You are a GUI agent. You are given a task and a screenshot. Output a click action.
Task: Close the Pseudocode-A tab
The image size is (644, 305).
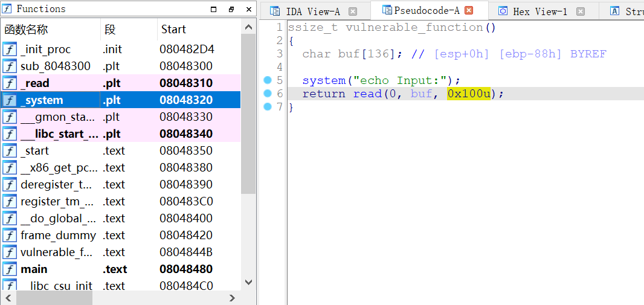(468, 10)
